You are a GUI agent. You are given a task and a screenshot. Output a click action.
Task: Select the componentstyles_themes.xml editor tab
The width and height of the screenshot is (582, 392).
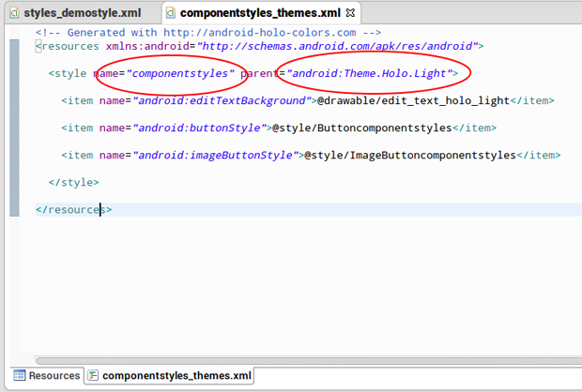pyautogui.click(x=260, y=13)
